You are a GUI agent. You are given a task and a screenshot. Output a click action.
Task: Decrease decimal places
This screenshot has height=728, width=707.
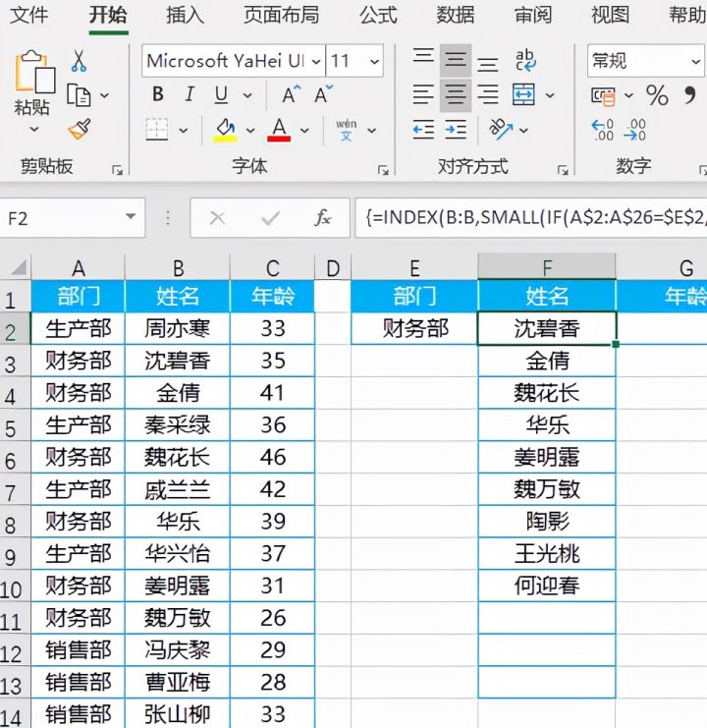(x=634, y=130)
